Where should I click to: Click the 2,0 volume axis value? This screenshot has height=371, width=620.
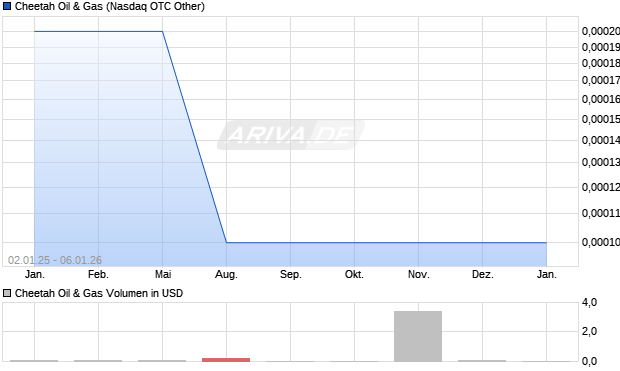coord(589,331)
